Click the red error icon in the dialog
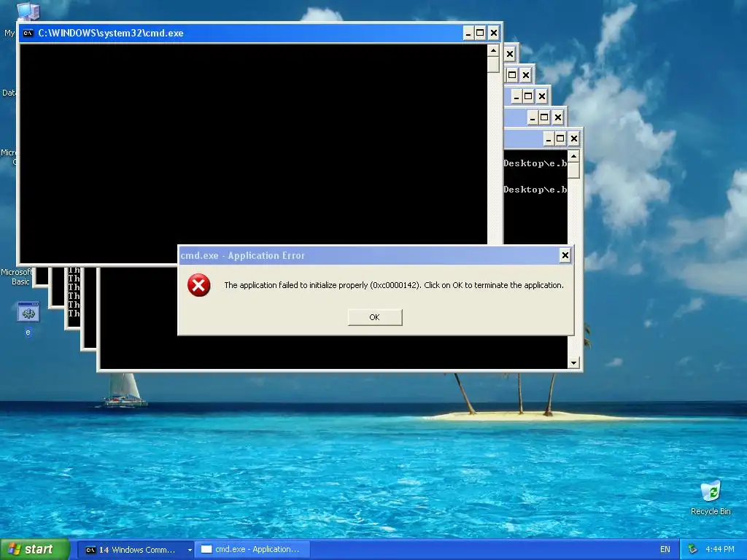 coord(198,285)
